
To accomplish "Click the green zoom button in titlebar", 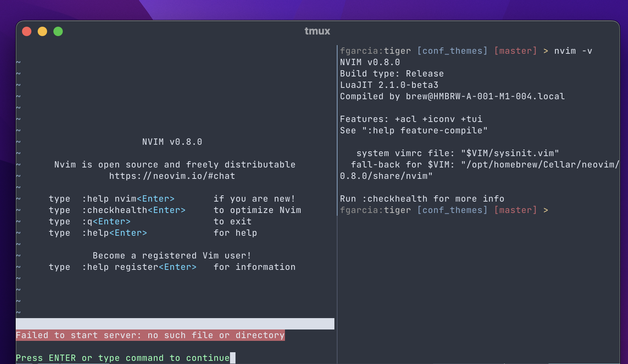I will 58,31.
